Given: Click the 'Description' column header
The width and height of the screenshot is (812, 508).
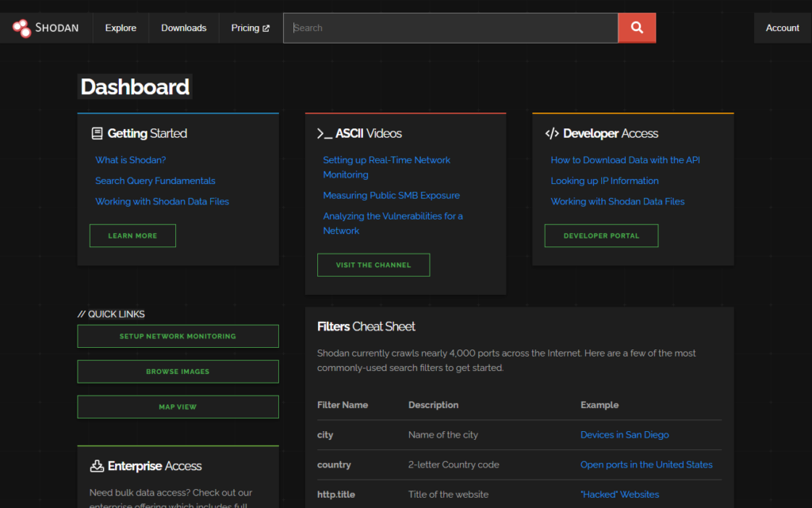Looking at the screenshot, I should [434, 404].
